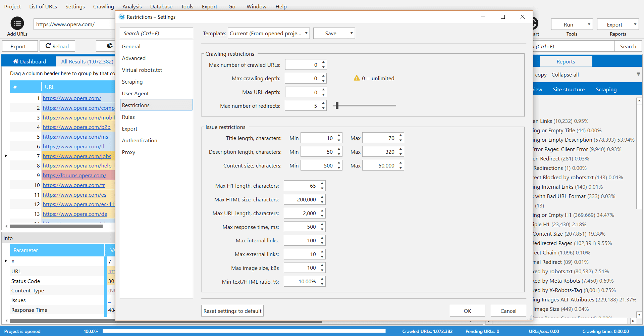
Task: Open the Run tools dropdown
Action: (x=589, y=25)
